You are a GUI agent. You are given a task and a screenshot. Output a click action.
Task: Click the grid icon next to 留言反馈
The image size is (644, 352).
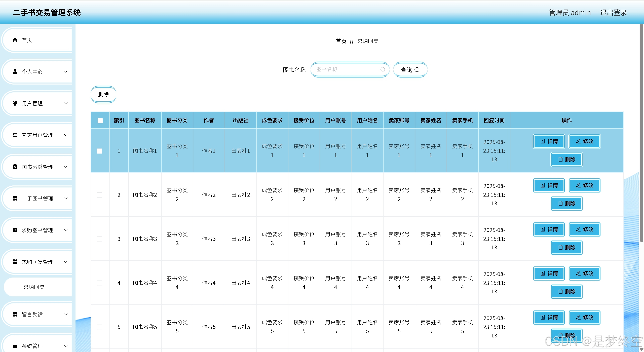click(x=15, y=314)
